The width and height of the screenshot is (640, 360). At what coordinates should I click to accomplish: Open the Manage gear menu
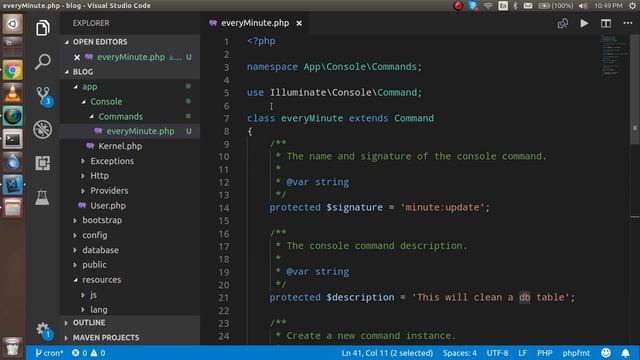43,330
